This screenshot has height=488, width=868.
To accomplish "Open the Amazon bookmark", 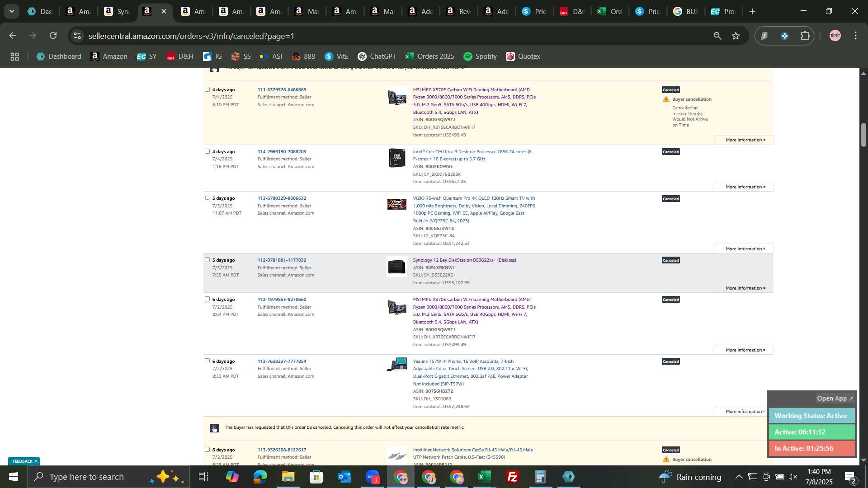I will [109, 56].
